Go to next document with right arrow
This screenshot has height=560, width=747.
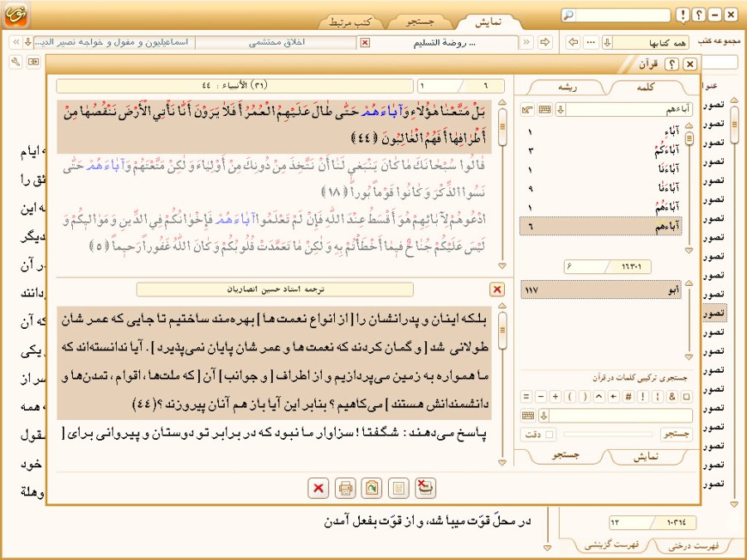point(545,42)
